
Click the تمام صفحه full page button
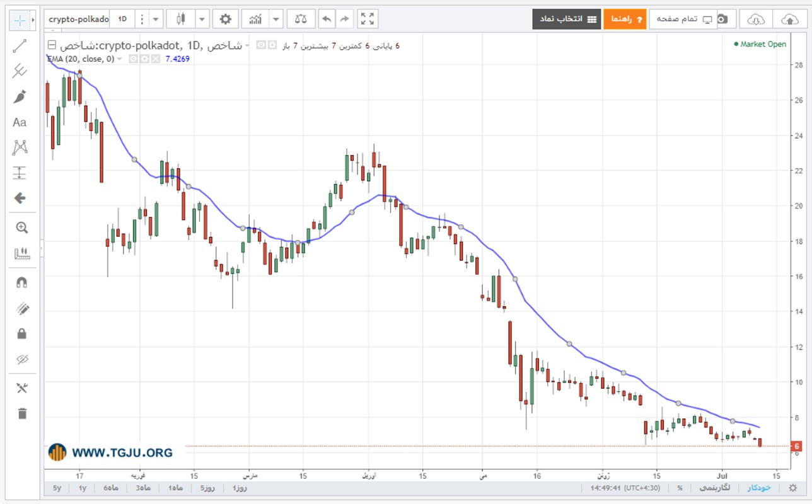click(683, 19)
